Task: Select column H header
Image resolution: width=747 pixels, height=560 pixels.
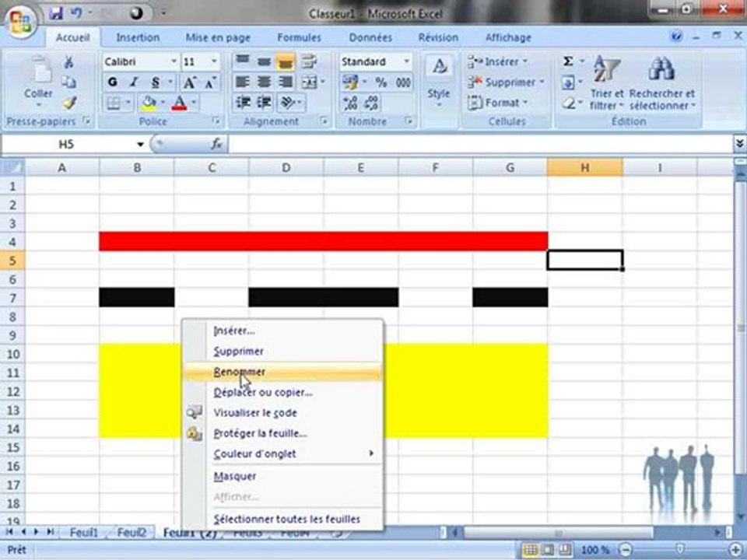Action: point(584,167)
